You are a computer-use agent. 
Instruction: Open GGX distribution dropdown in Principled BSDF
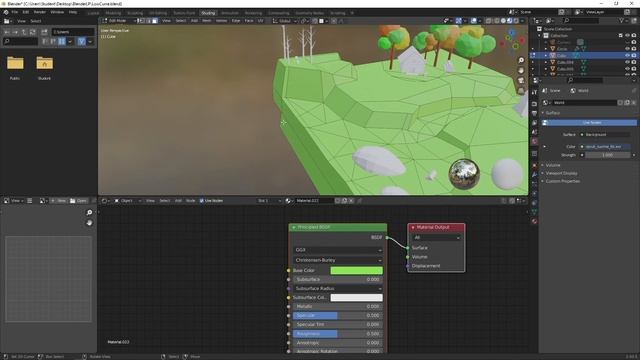pos(338,250)
